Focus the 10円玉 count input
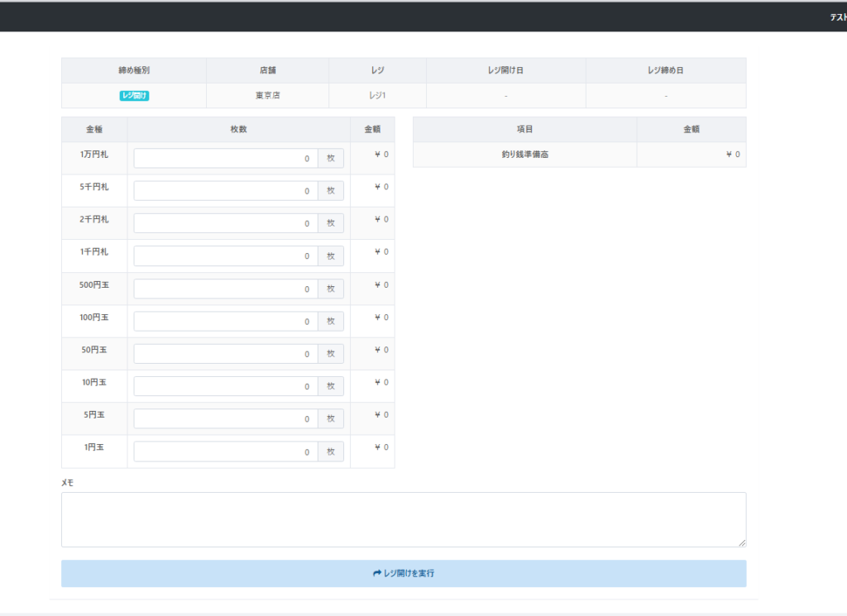 pyautogui.click(x=226, y=386)
